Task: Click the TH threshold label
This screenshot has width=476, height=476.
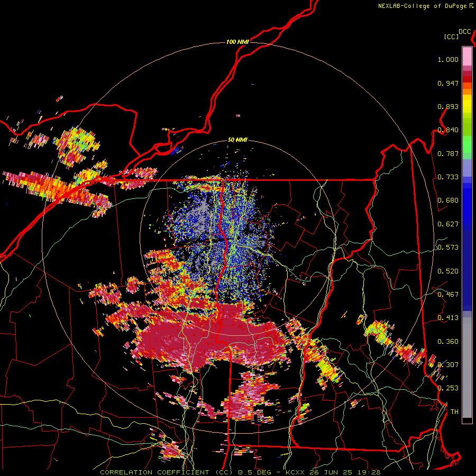Action: pyautogui.click(x=454, y=412)
